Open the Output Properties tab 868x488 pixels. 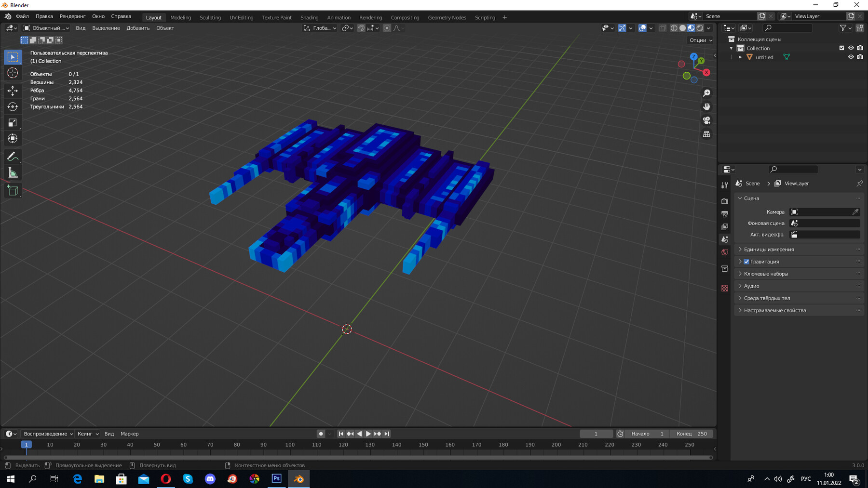coord(725,214)
